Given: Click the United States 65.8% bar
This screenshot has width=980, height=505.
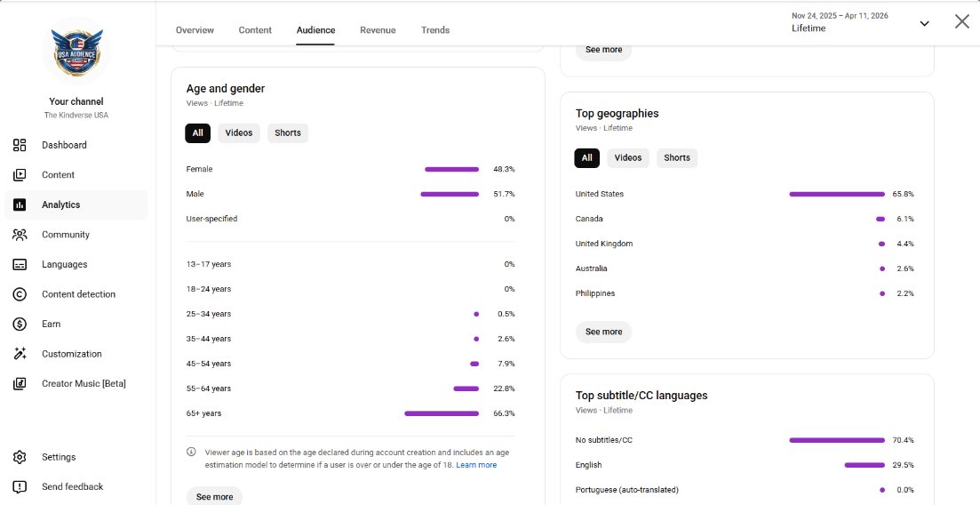Looking at the screenshot, I should [x=838, y=195].
